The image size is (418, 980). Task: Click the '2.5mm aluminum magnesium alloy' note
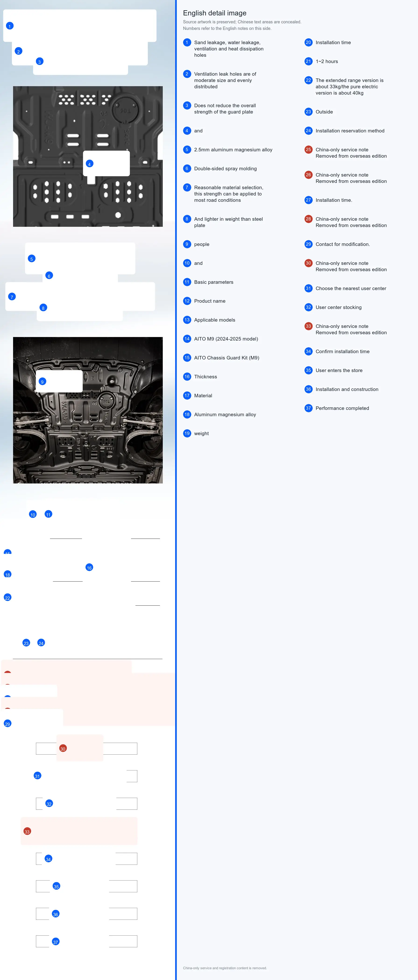coord(233,149)
